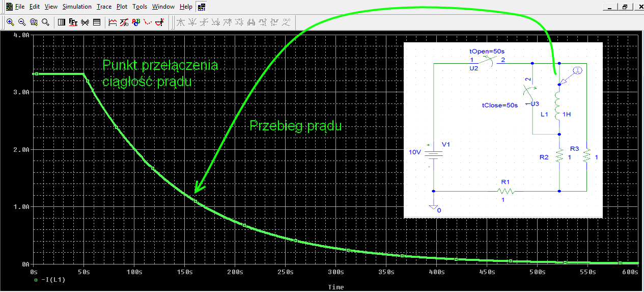The image size is (644, 292).
Task: Click the 1.0A Y-axis label
Action: tap(21, 207)
